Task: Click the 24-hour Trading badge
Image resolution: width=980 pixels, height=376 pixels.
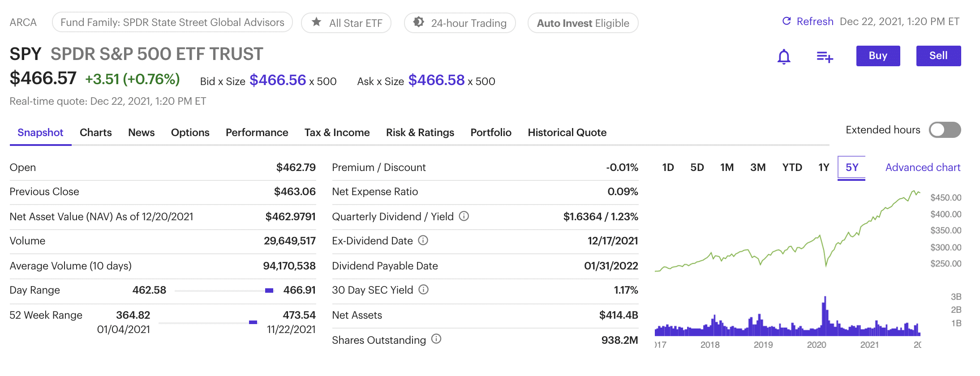Action: 460,23
